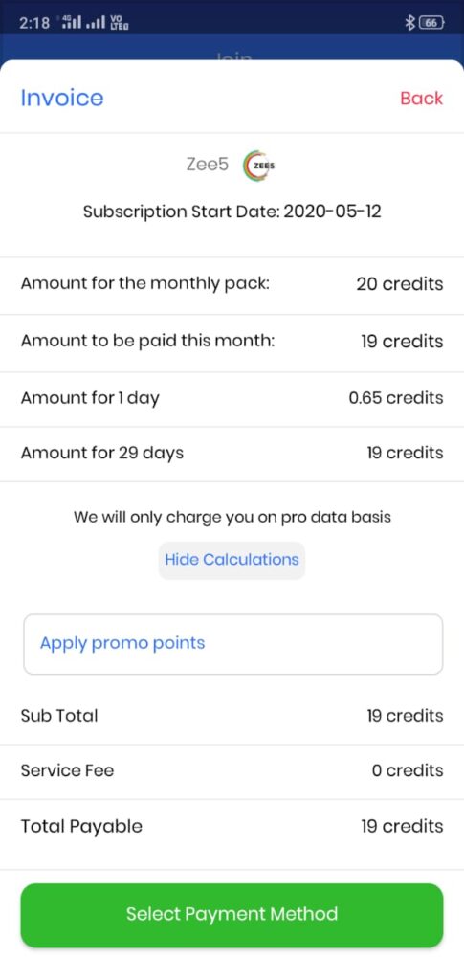Tap the Select Payment Method button
This screenshot has height=980, width=464.
pos(232,914)
